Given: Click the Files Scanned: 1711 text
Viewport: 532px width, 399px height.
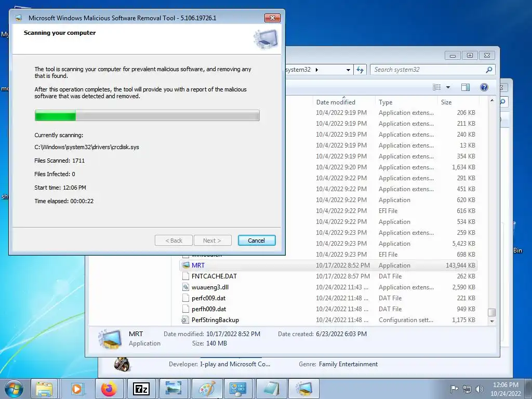Looking at the screenshot, I should point(59,161).
